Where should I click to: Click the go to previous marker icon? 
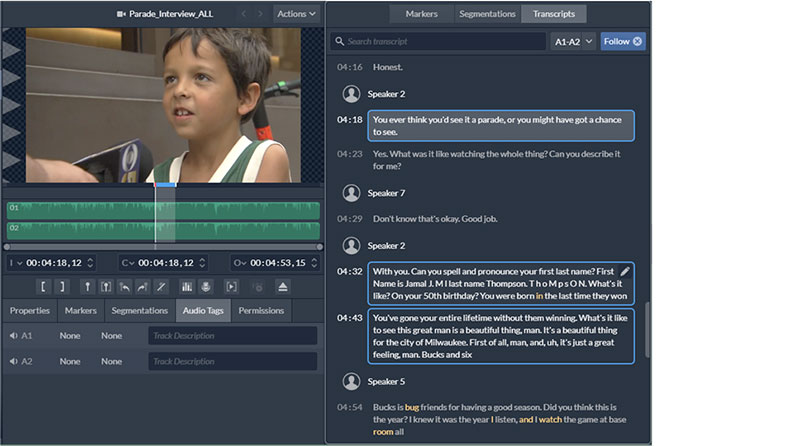tap(124, 287)
